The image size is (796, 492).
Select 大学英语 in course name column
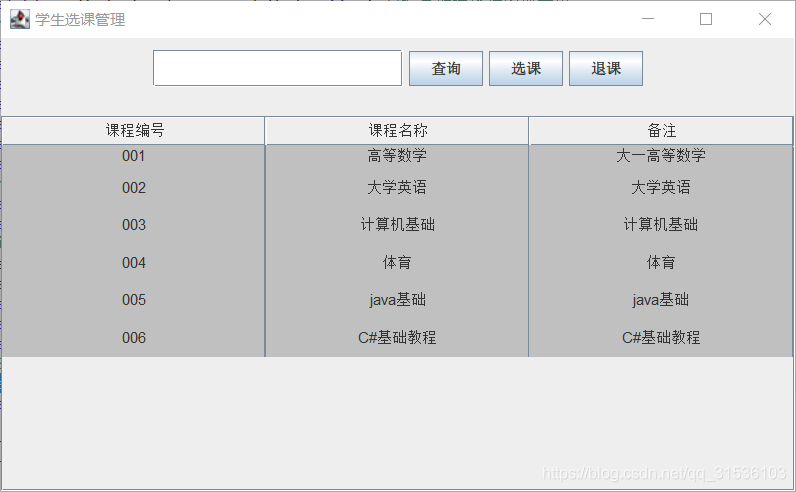pos(397,188)
